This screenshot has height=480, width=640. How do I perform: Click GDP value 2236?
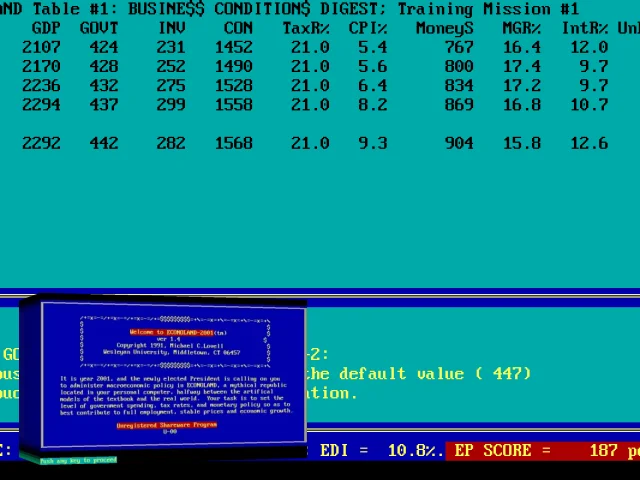tap(41, 86)
